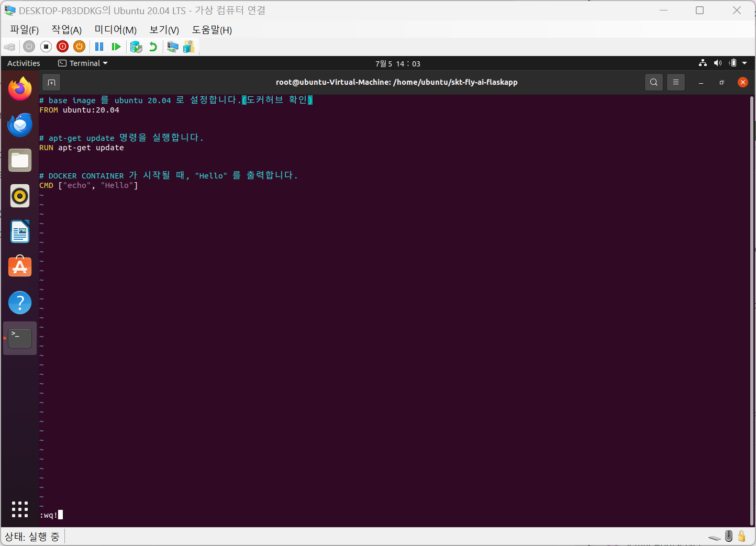Viewport: 756px width, 546px height.
Task: Open the 작업(A) menu
Action: (66, 30)
